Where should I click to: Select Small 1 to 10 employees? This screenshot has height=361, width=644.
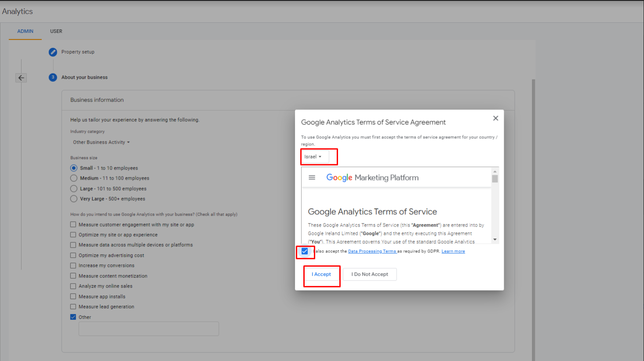click(x=74, y=168)
